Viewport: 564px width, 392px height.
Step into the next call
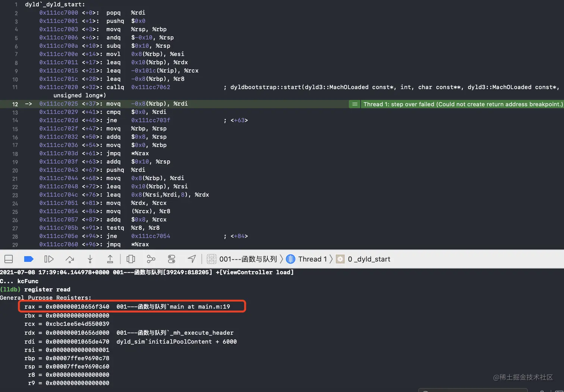tap(90, 259)
